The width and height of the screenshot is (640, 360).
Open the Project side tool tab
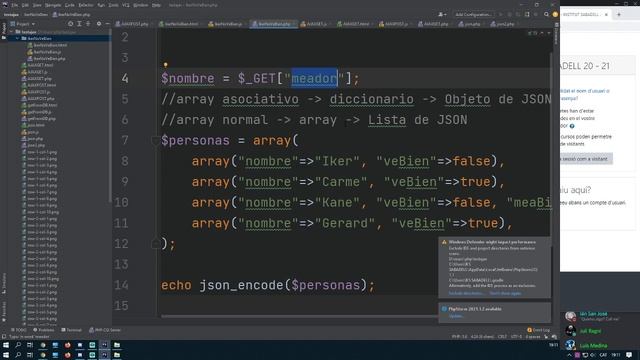pos(4,31)
